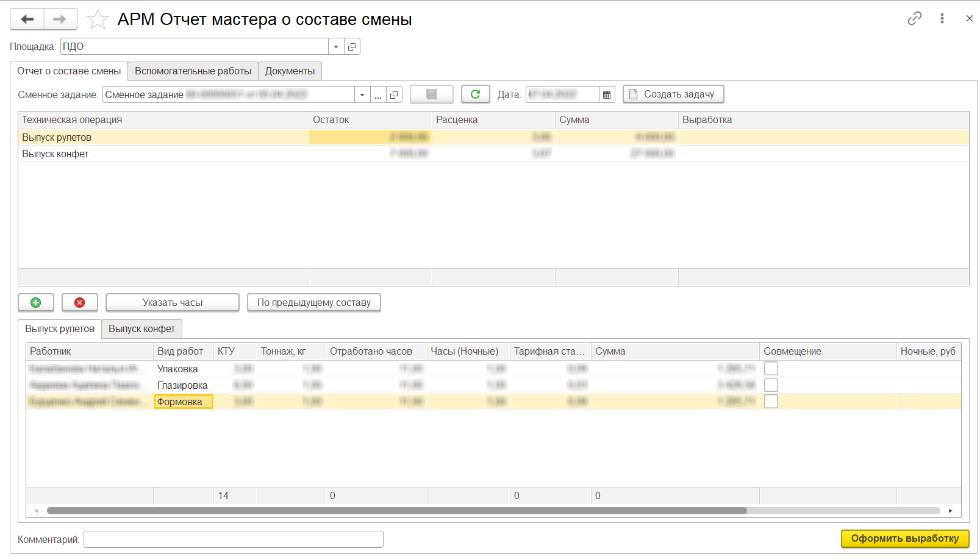Click the save diskette icon button
This screenshot has width=980, height=560.
tap(431, 94)
